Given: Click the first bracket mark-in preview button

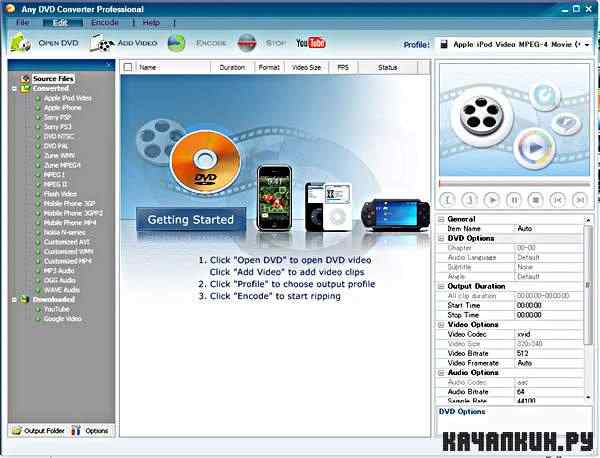Looking at the screenshot, I should 447,200.
